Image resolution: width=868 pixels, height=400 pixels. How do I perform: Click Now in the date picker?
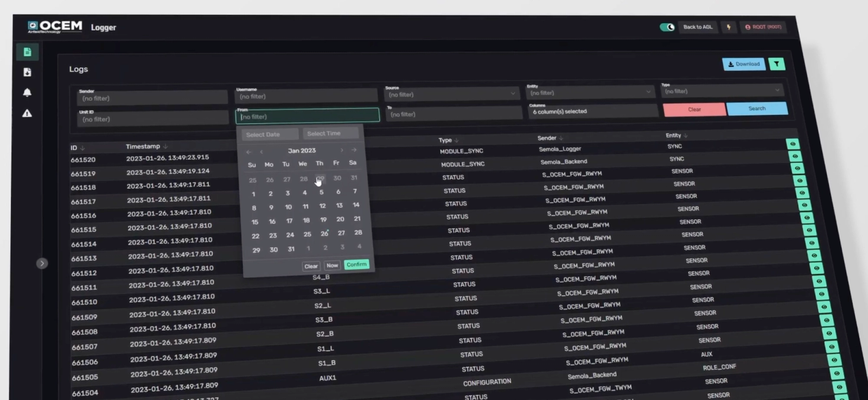point(332,265)
